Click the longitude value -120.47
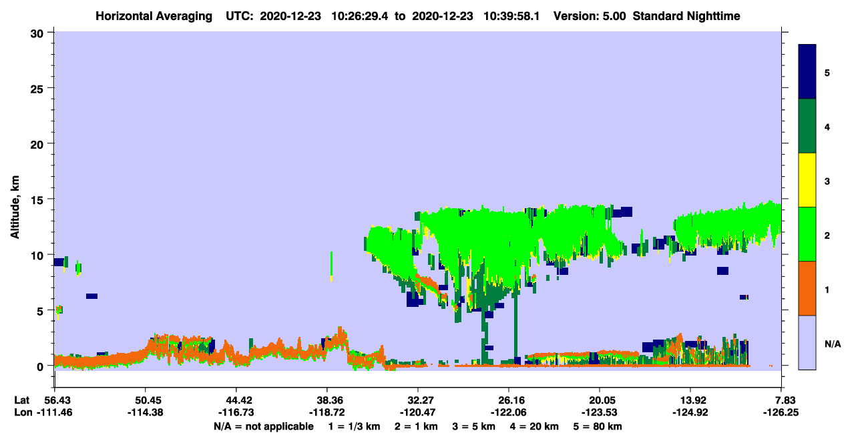 pos(418,412)
